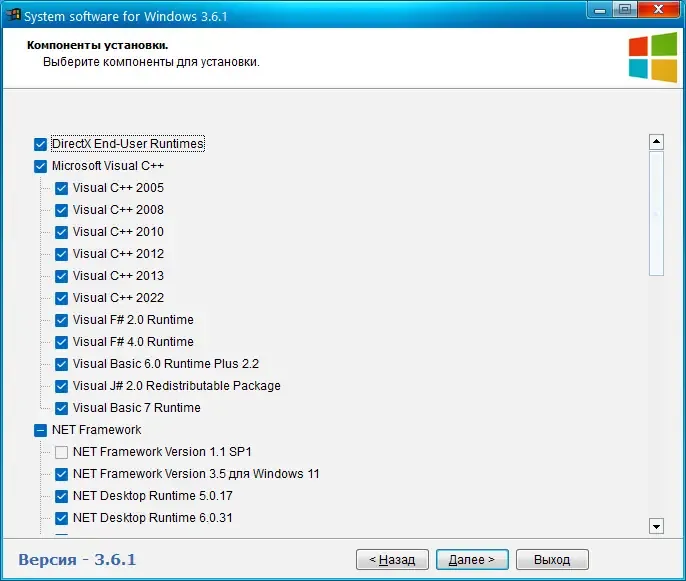Click the Назад back button
This screenshot has width=686, height=581.
tap(392, 560)
